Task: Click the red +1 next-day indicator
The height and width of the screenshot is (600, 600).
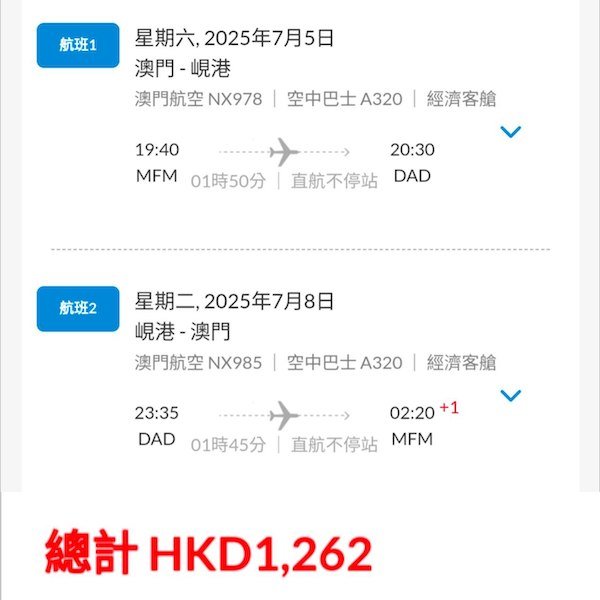Action: [449, 408]
